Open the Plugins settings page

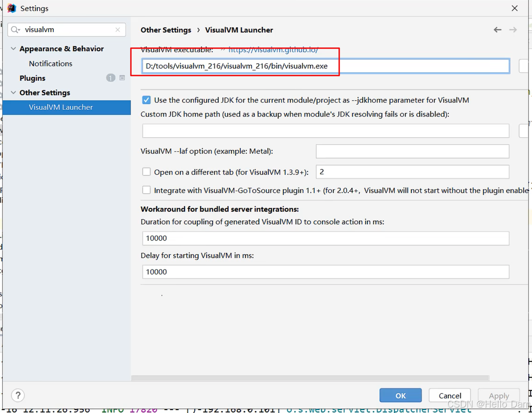pos(32,78)
